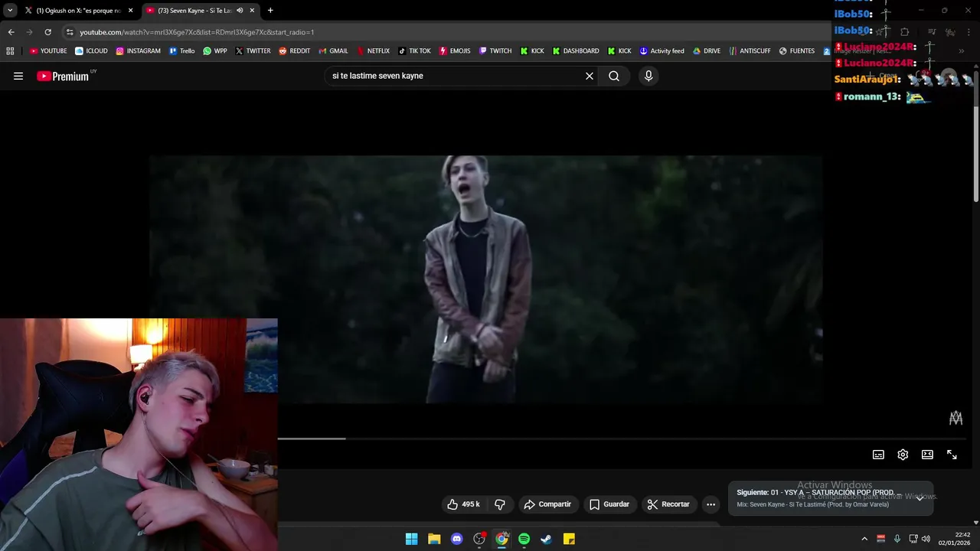The height and width of the screenshot is (551, 980).
Task: Like the video with 495 k likes
Action: (x=463, y=504)
